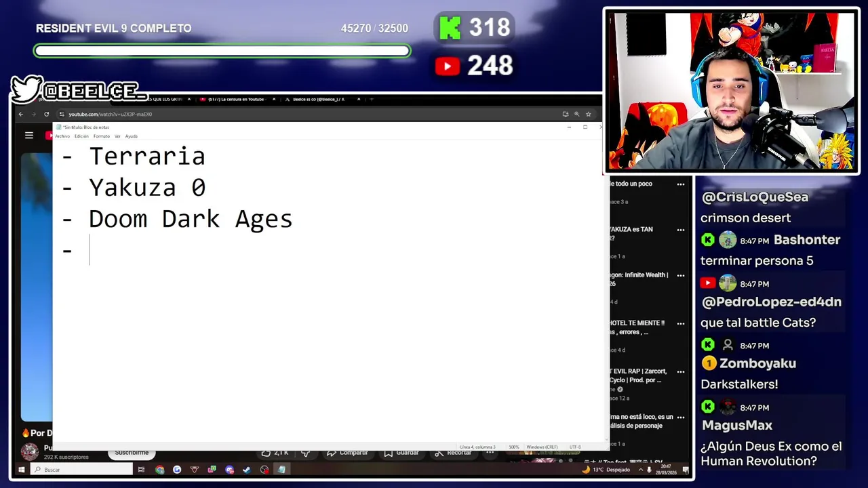
Task: Open the first Chrome icon on taskbar
Action: pos(159,469)
